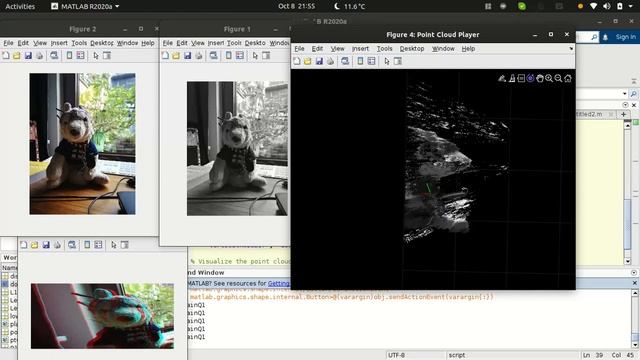Open the clock showing Oct 8 21:55
Screen dimensions: 640x360
[x=296, y=6]
